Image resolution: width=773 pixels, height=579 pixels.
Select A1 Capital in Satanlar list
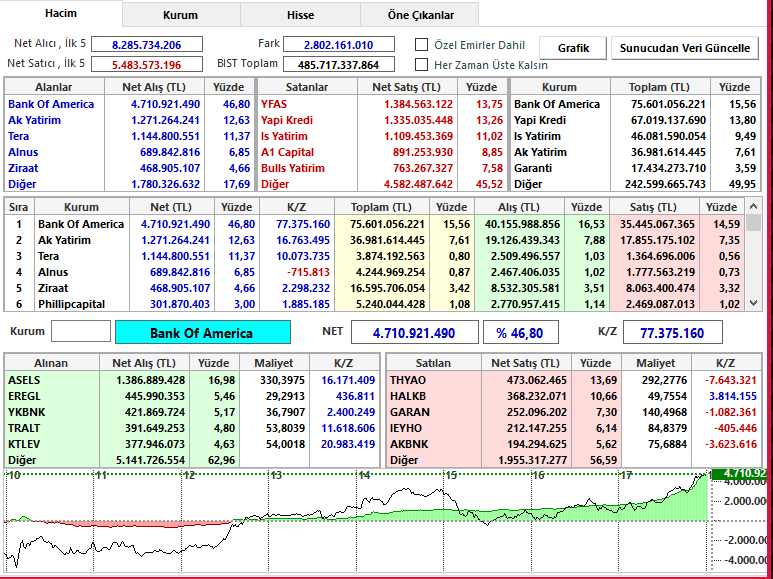(287, 152)
